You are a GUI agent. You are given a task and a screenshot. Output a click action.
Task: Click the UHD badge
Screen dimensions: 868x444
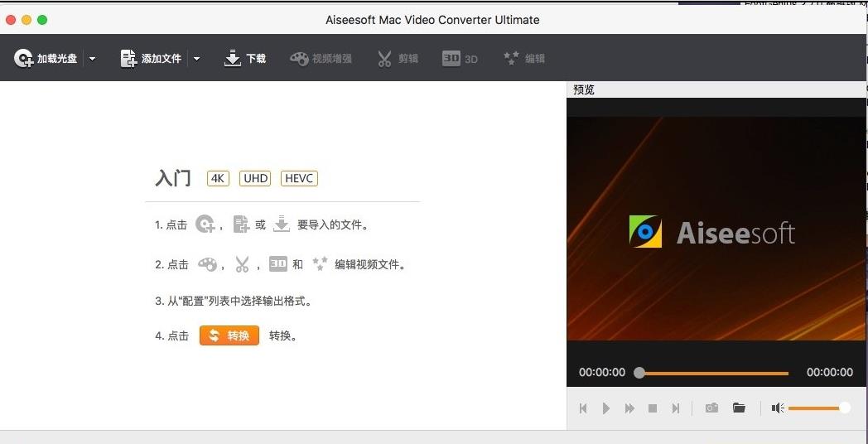[255, 178]
